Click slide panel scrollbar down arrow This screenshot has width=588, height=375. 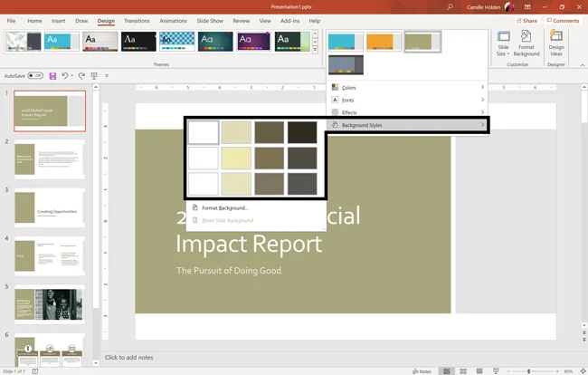click(96, 363)
